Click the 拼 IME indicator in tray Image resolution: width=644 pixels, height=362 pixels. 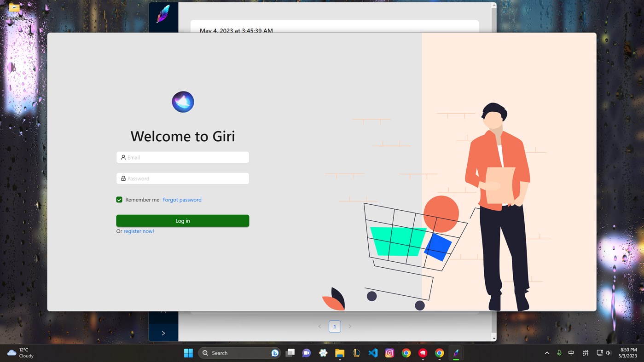point(586,353)
